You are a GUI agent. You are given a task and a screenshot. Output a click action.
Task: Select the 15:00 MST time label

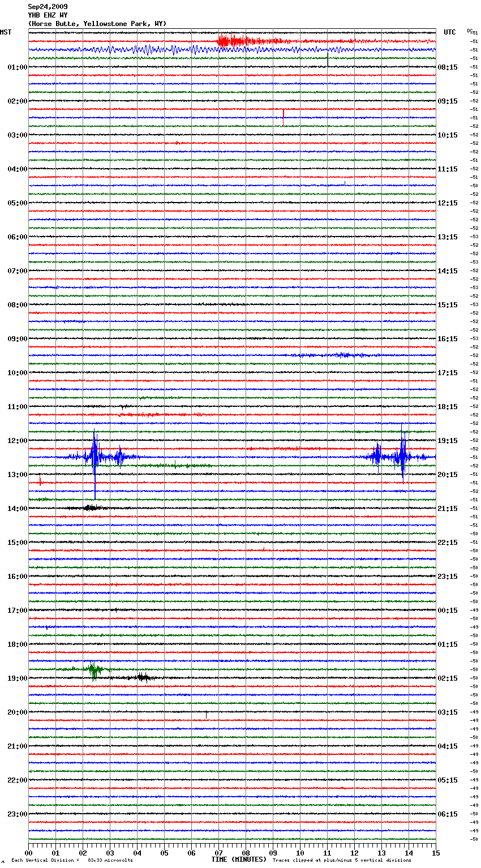(18, 543)
